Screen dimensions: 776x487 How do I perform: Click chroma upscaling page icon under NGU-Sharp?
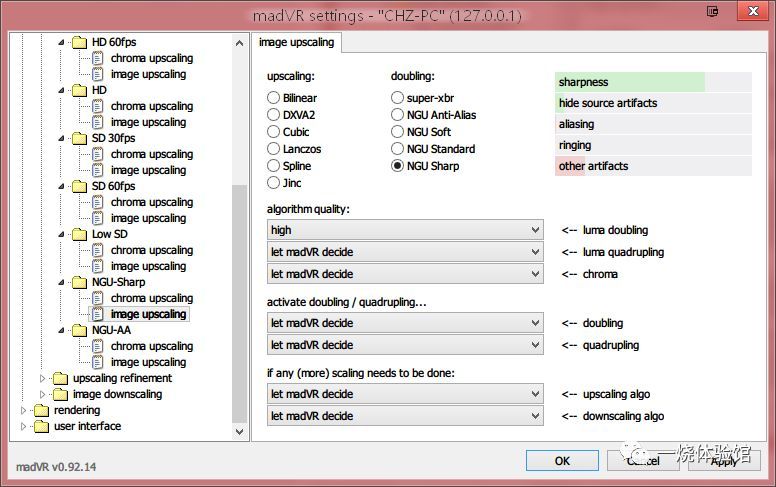click(97, 298)
